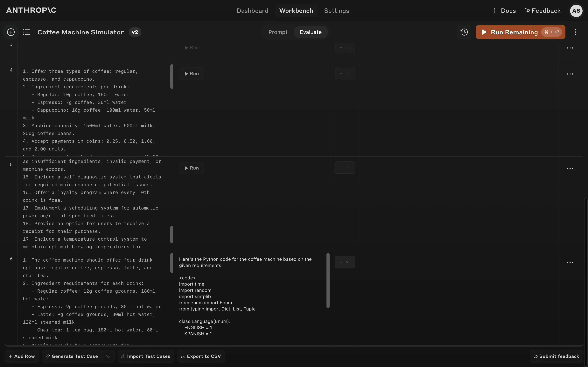The height and width of the screenshot is (367, 588).
Task: Click the v2 version badge
Action: (x=135, y=32)
